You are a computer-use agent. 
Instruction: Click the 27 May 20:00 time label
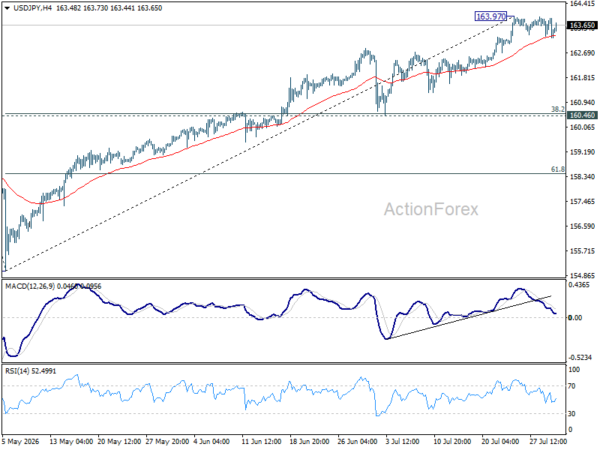167,442
